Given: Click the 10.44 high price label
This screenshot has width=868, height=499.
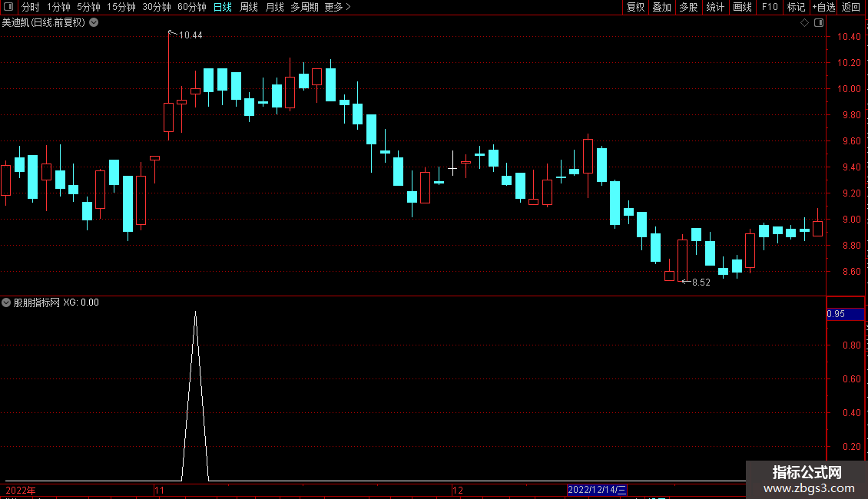Looking at the screenshot, I should tap(190, 35).
